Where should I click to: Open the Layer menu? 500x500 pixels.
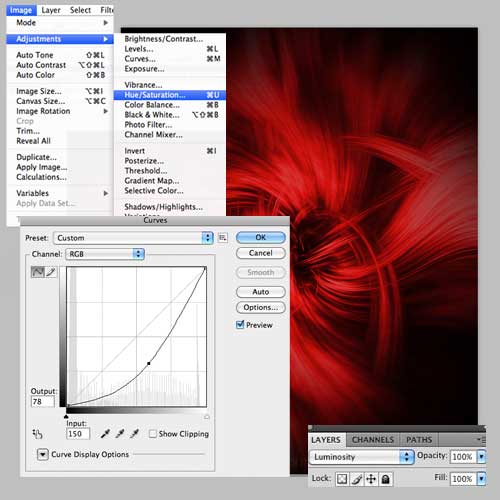point(51,10)
